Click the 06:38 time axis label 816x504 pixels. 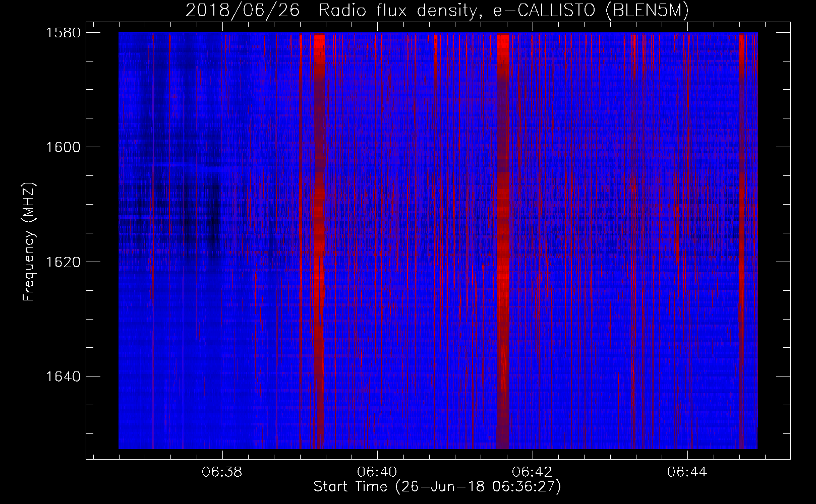pyautogui.click(x=222, y=472)
